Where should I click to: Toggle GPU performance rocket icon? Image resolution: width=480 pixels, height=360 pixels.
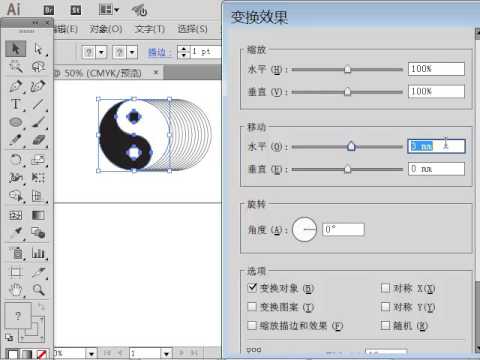tap(139, 10)
